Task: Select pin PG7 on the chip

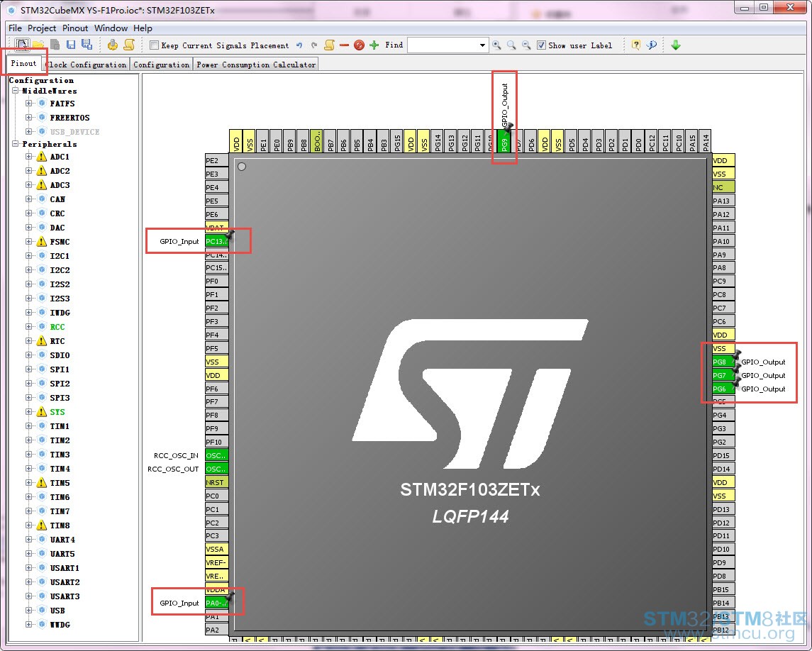Action: point(723,375)
